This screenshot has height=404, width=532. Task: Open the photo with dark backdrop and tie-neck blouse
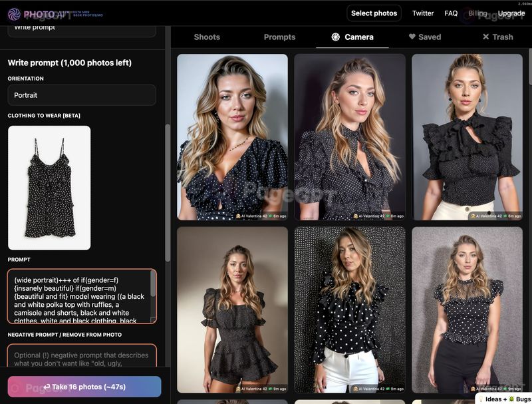(350, 137)
